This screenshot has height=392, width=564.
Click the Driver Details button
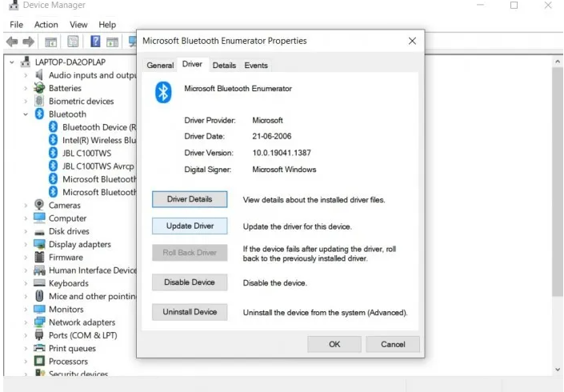pos(190,199)
